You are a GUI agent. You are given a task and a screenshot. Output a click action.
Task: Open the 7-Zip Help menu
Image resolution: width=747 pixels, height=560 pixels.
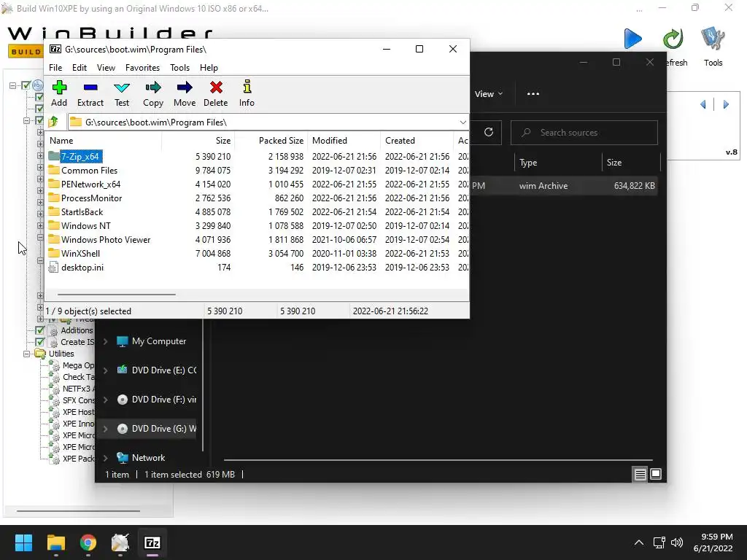[209, 68]
